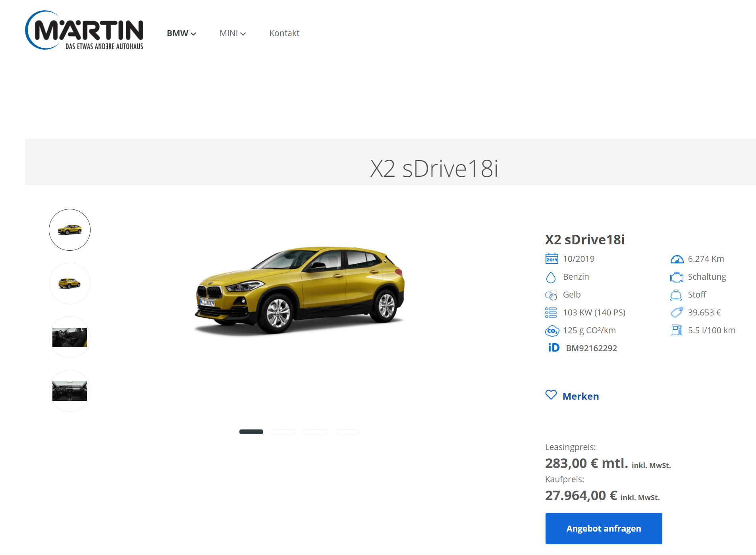Open the Märtin Autohaus logo homepage
Viewport: 756px width, 555px height.
[x=84, y=30]
